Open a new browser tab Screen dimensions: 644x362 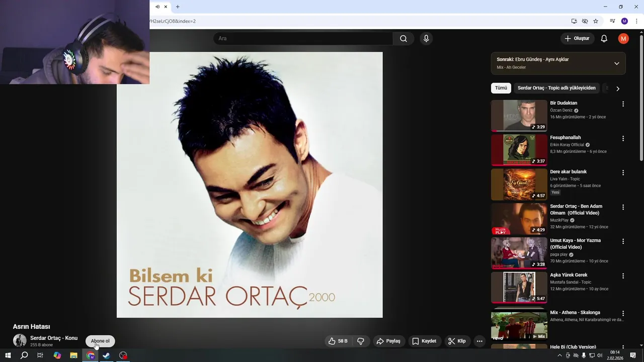178,7
